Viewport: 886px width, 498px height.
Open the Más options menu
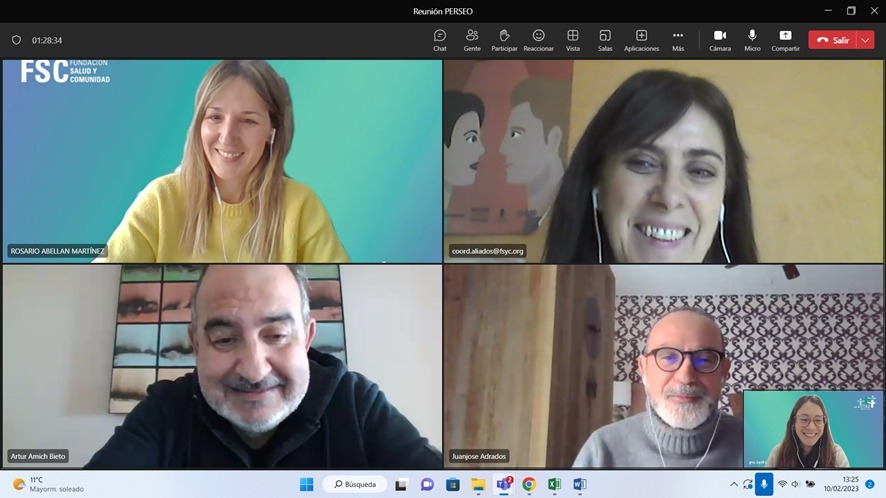[678, 40]
